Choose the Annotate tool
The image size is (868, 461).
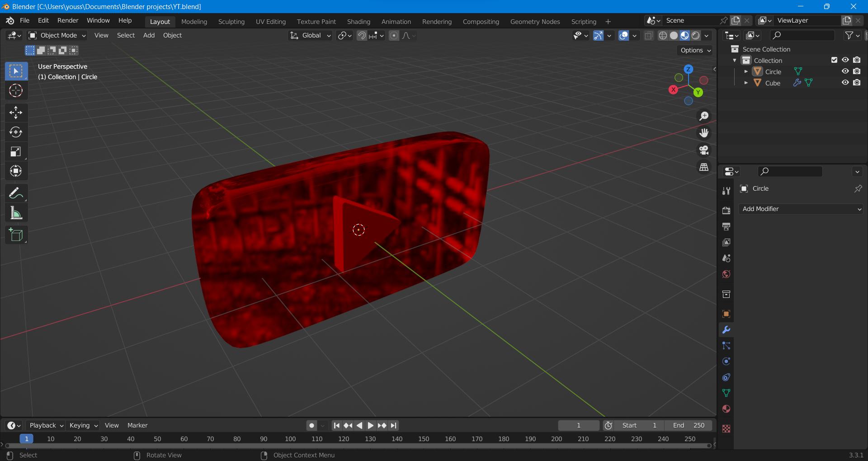click(x=16, y=193)
